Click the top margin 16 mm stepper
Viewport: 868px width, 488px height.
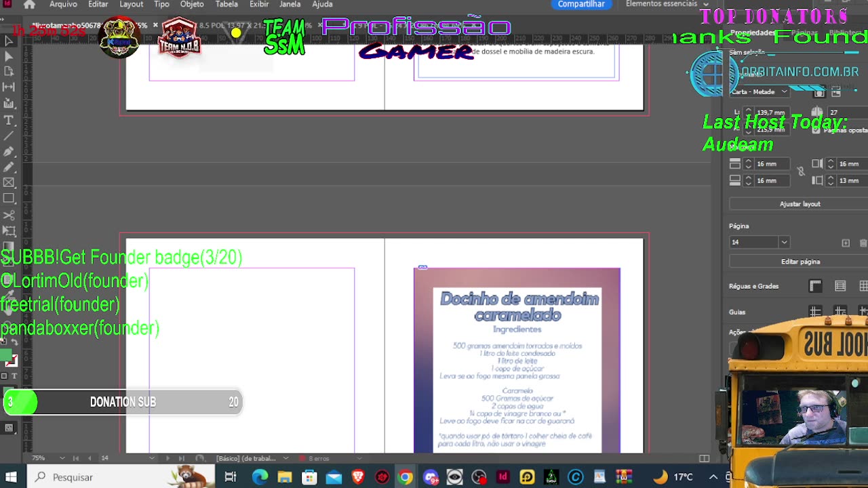click(748, 164)
